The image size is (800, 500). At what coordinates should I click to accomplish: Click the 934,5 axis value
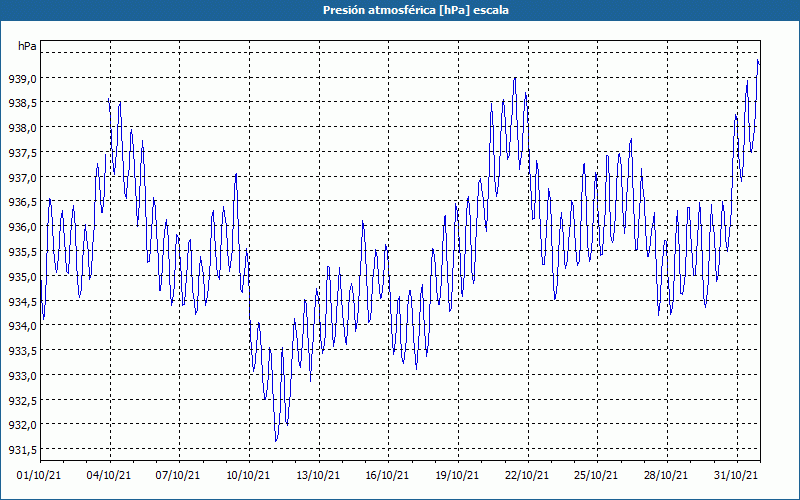(x=22, y=301)
